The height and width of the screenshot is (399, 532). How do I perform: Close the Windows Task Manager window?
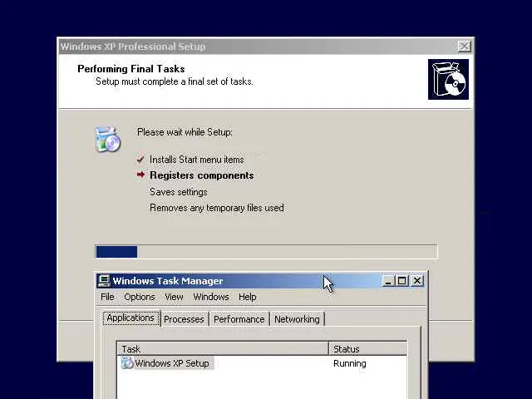[x=417, y=281]
